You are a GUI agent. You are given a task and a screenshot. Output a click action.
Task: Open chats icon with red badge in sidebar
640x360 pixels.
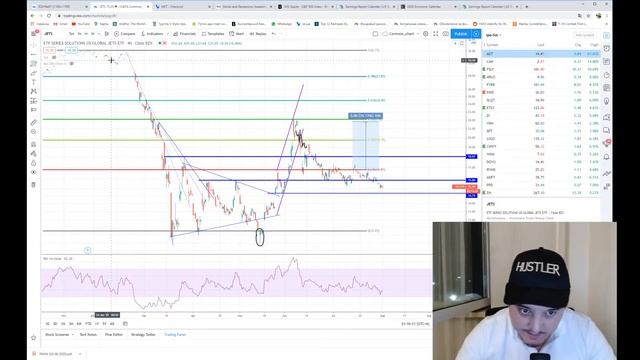(607, 143)
